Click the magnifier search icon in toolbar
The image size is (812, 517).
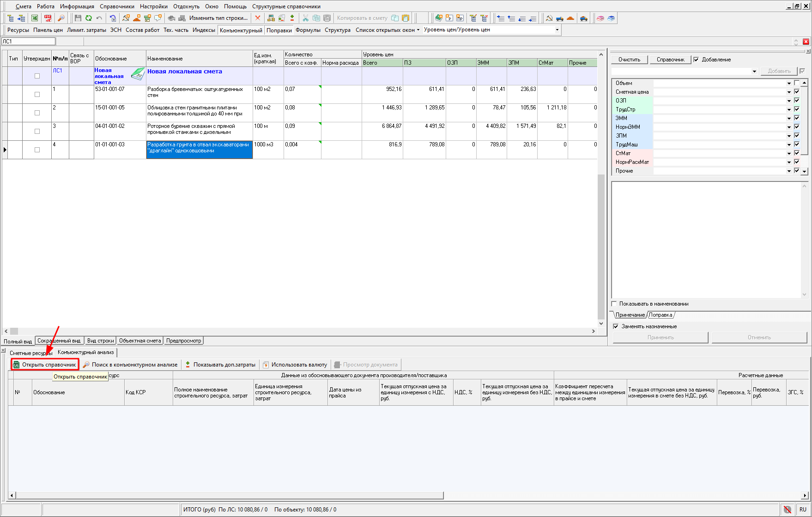tap(61, 18)
